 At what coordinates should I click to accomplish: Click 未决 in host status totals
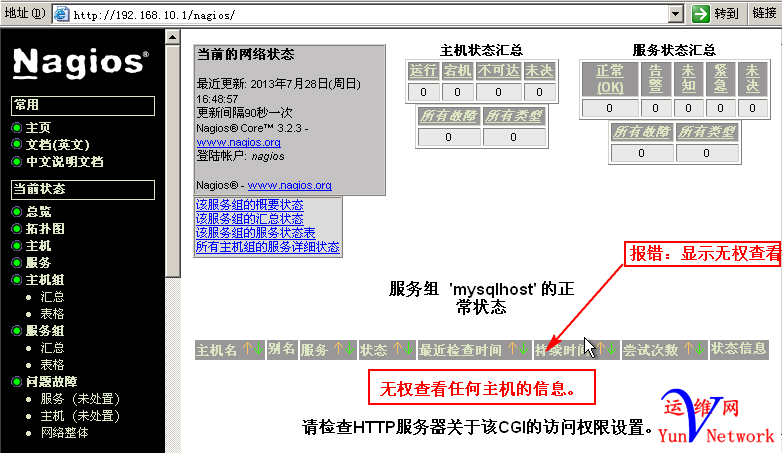[x=539, y=71]
